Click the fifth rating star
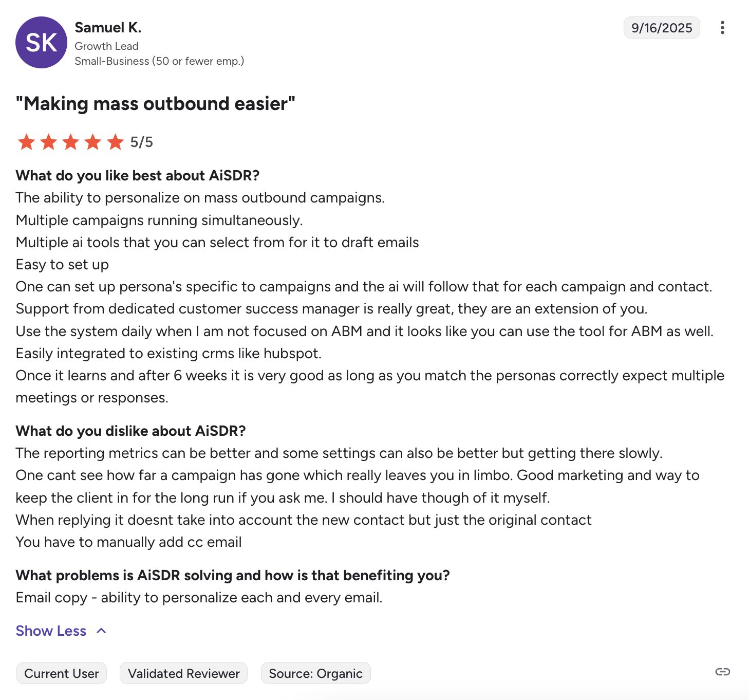This screenshot has width=749, height=700. click(x=115, y=142)
